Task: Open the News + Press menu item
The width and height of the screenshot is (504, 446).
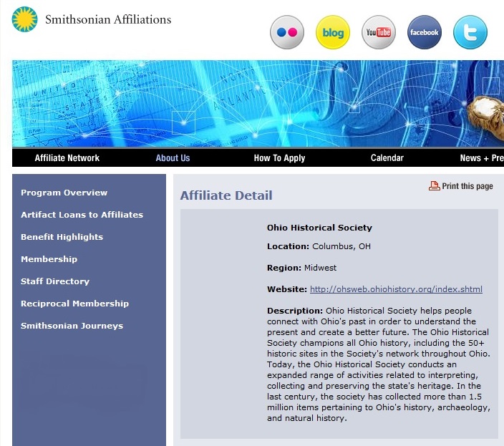Action: (x=482, y=157)
